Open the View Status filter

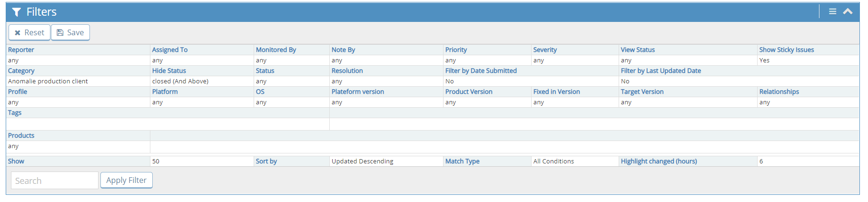click(637, 50)
